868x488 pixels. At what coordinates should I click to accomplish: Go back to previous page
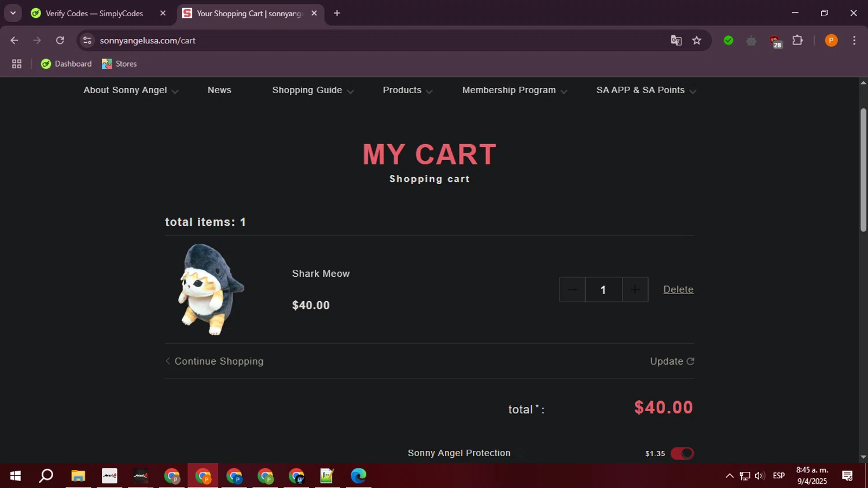coord(14,41)
